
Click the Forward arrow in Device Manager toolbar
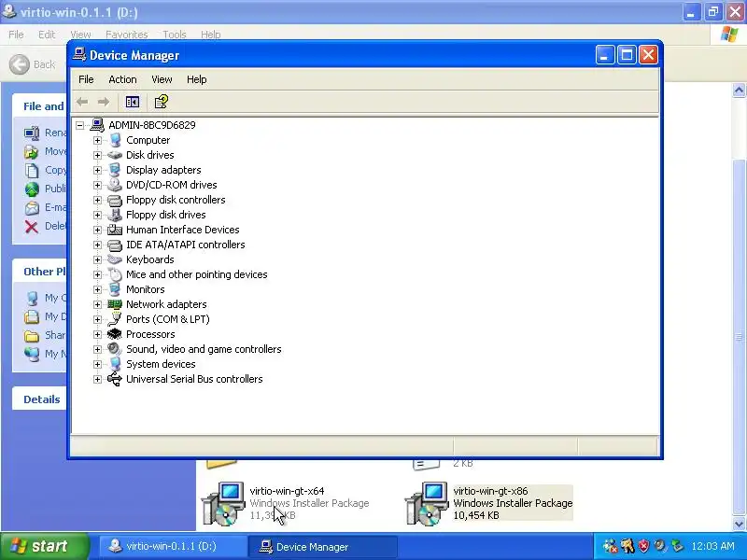tap(104, 102)
